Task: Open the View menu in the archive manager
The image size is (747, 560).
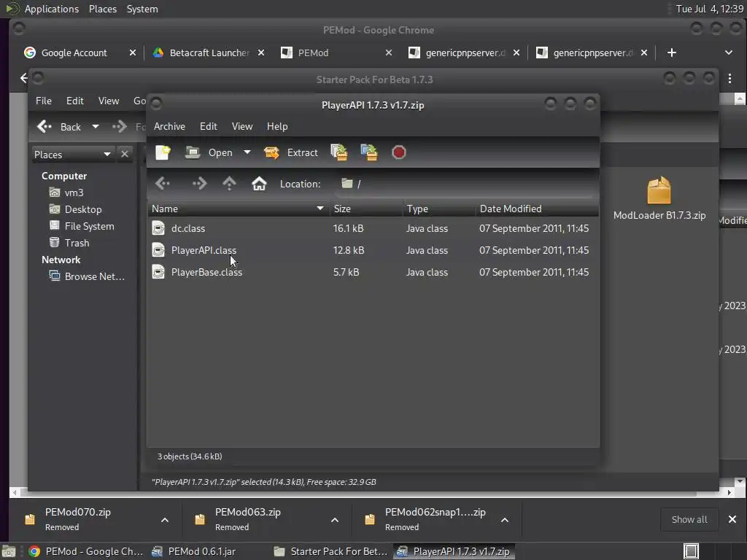Action: [242, 126]
